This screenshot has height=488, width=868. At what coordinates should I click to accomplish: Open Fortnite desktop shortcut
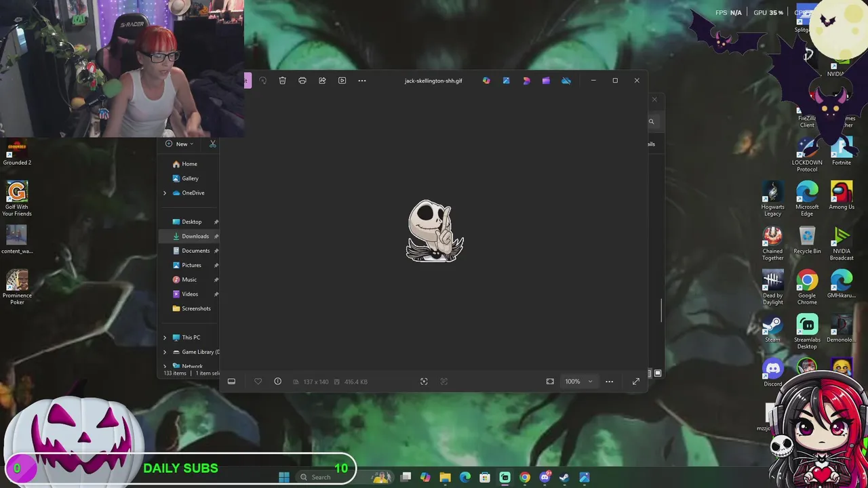tap(842, 152)
